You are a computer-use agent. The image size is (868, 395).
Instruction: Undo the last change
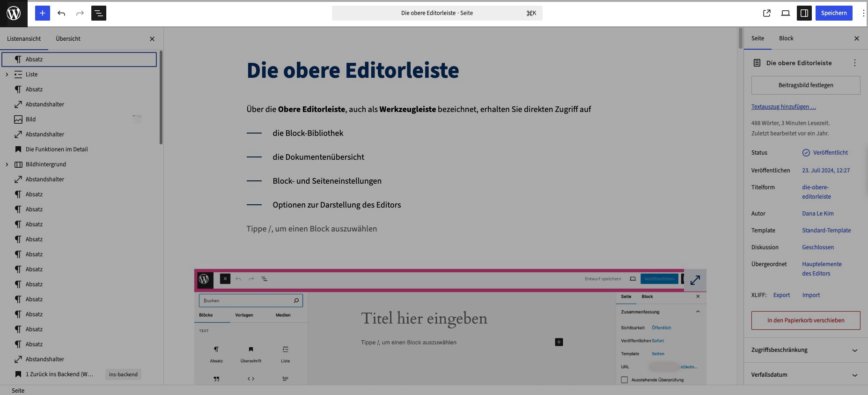click(61, 13)
